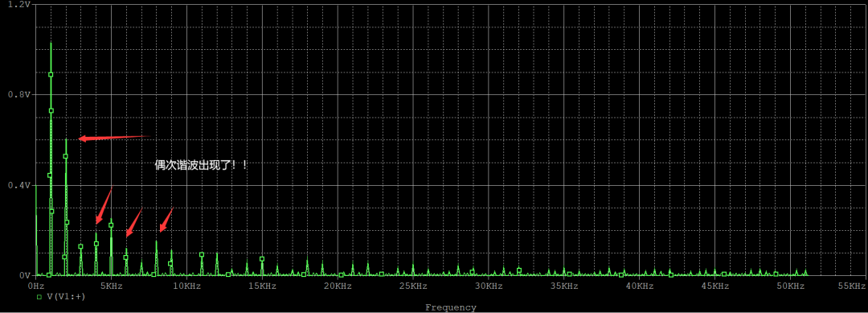Click the Frequency x-axis title
This screenshot has height=313, width=868.
pos(450,307)
